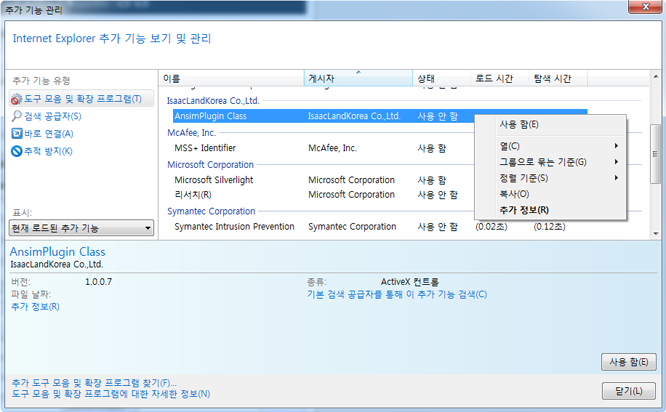Sort by the 상태 column header
The height and width of the screenshot is (412, 666).
[x=441, y=79]
